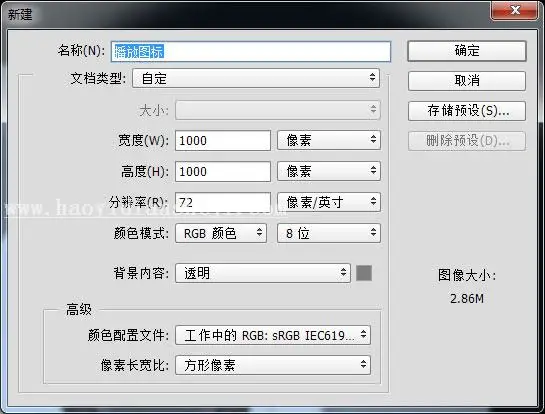Open the 高度 unit dropdown
Screen dimensions: 545x414
click(x=329, y=171)
